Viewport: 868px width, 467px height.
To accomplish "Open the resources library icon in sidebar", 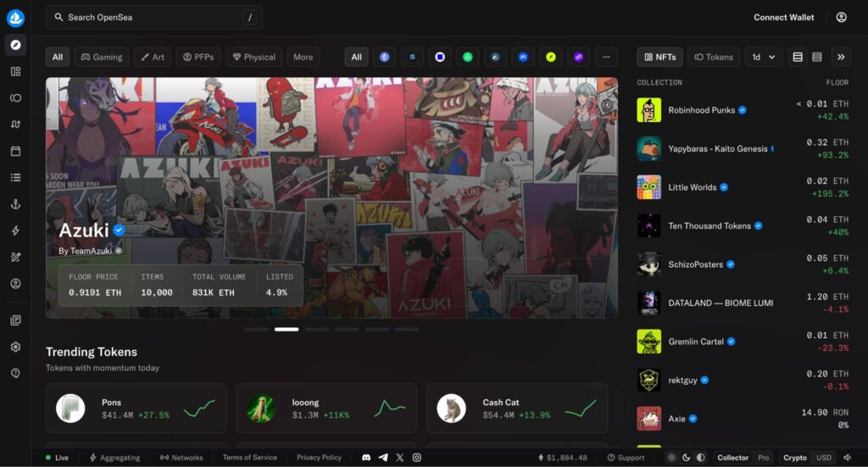I will click(x=15, y=320).
